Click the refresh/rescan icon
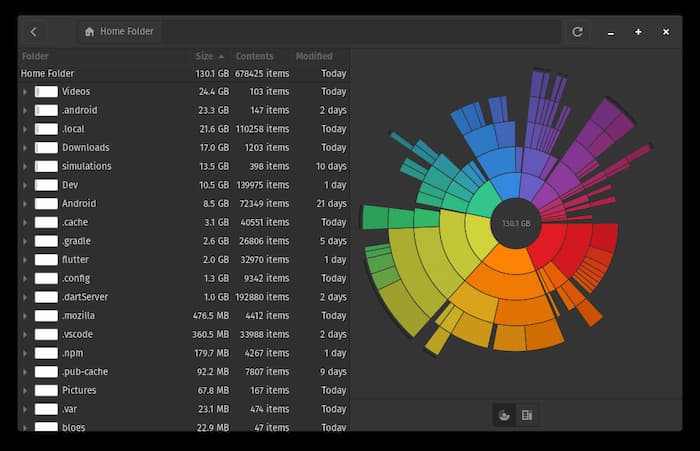The height and width of the screenshot is (451, 700). pyautogui.click(x=577, y=32)
